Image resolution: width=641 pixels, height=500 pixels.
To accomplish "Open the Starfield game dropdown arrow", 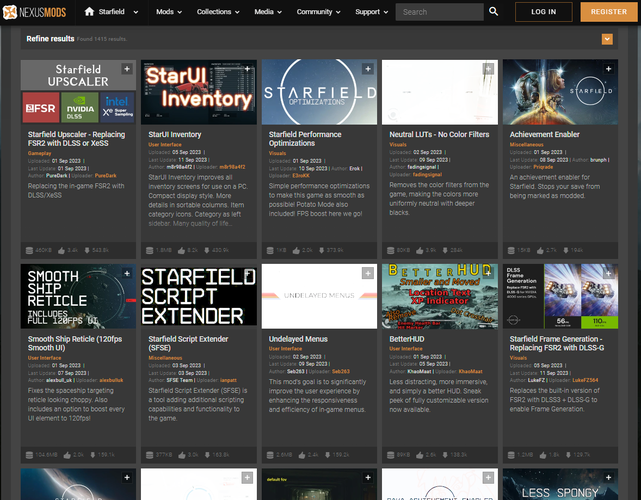I will (136, 12).
